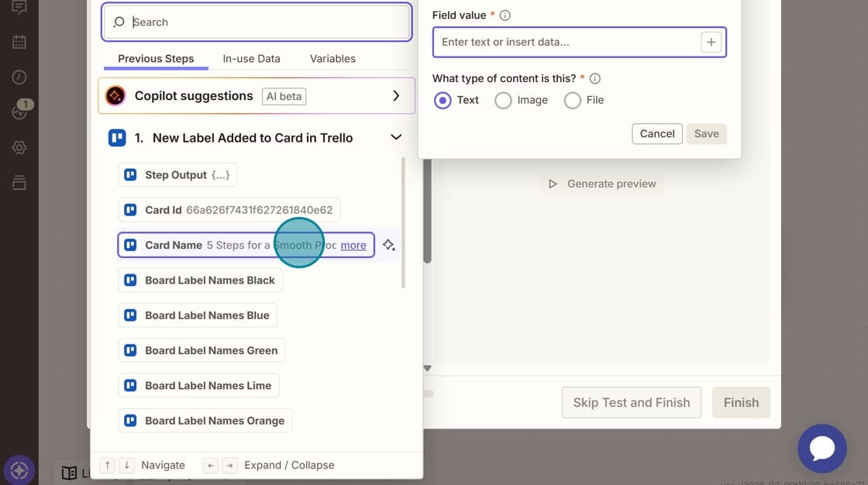Open the settings gear in sidebar
The width and height of the screenshot is (868, 485).
tap(19, 147)
